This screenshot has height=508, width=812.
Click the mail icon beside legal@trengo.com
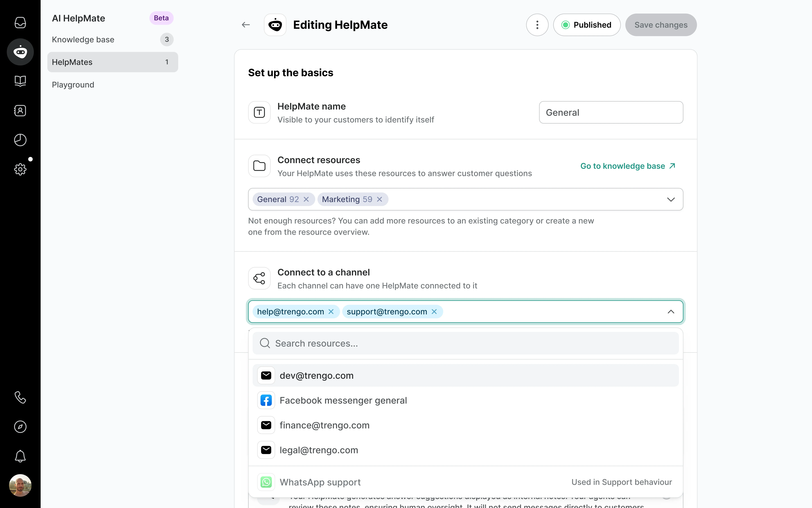click(x=266, y=450)
